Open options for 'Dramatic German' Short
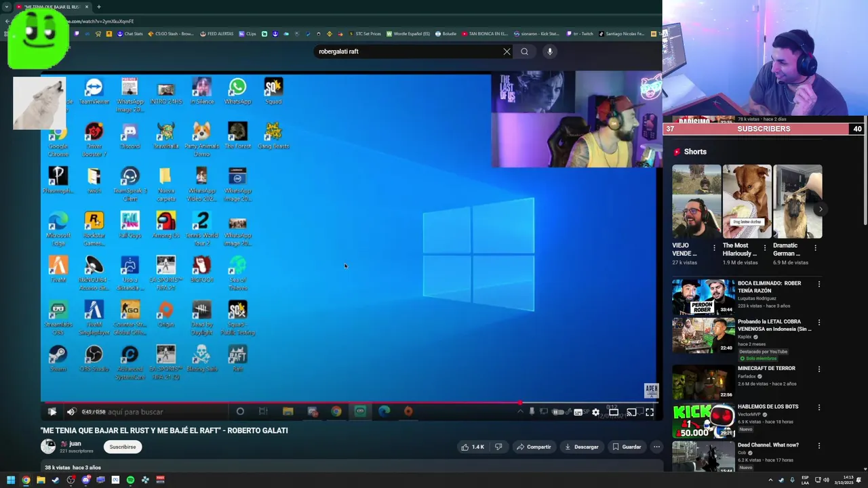The image size is (868, 488). click(815, 248)
